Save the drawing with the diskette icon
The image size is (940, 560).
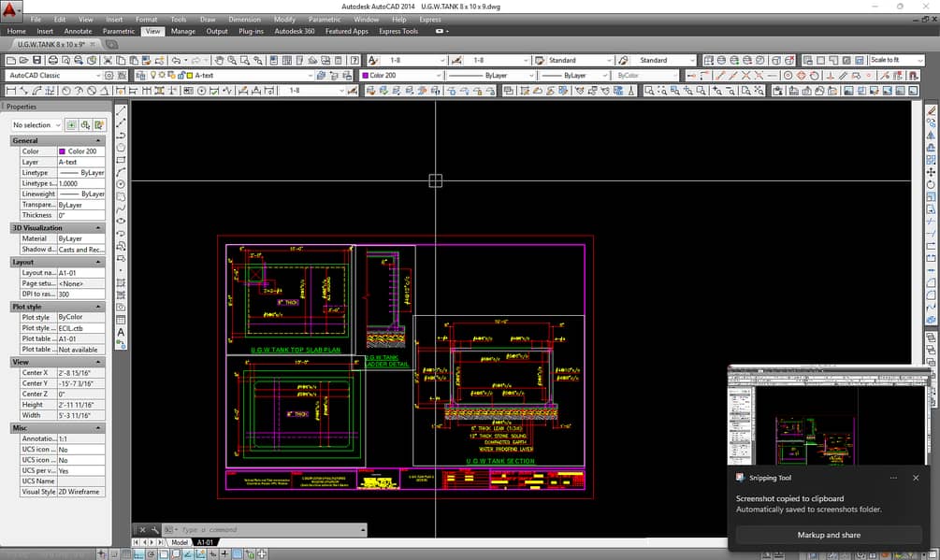point(36,61)
